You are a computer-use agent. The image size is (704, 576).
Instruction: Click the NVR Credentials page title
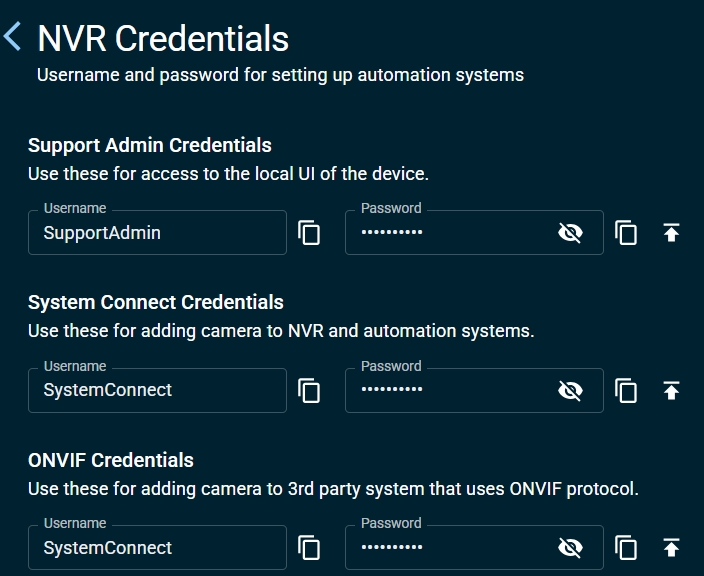coord(163,39)
